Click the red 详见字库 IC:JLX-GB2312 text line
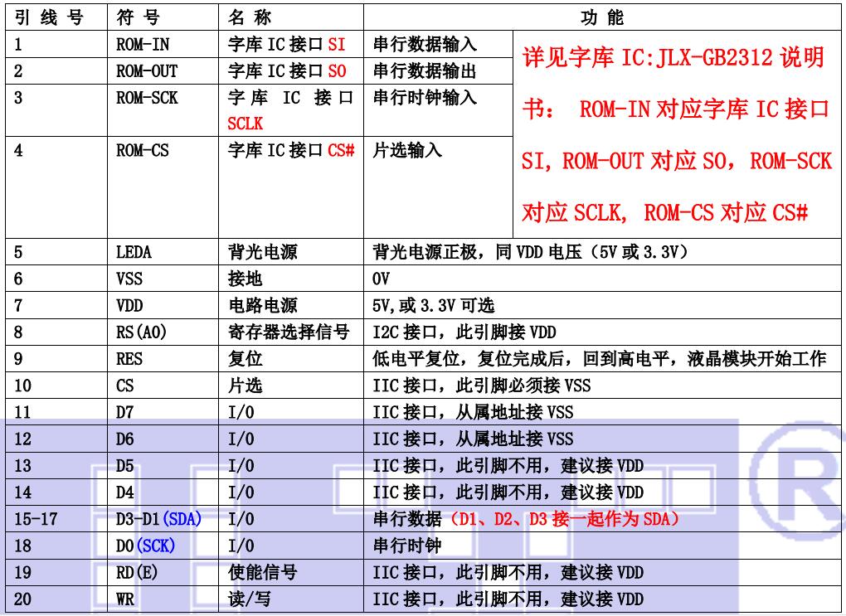846x616 pixels. pyautogui.click(x=673, y=58)
